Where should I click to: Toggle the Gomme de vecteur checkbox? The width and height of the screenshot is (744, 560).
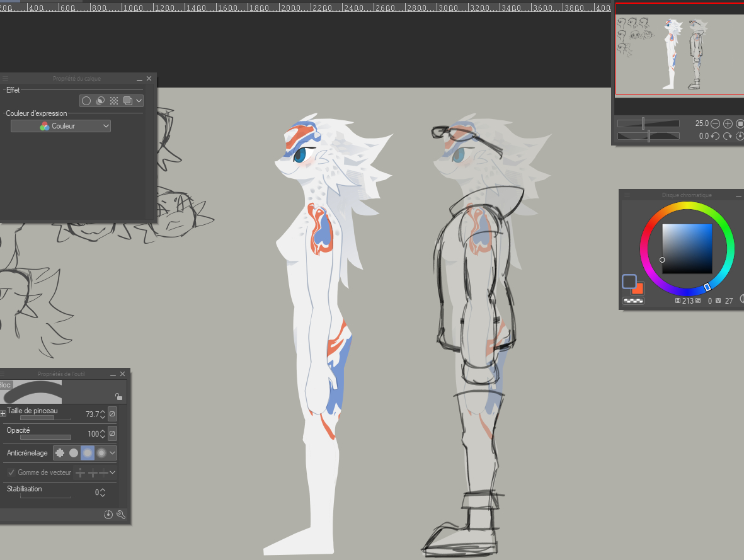click(x=11, y=472)
